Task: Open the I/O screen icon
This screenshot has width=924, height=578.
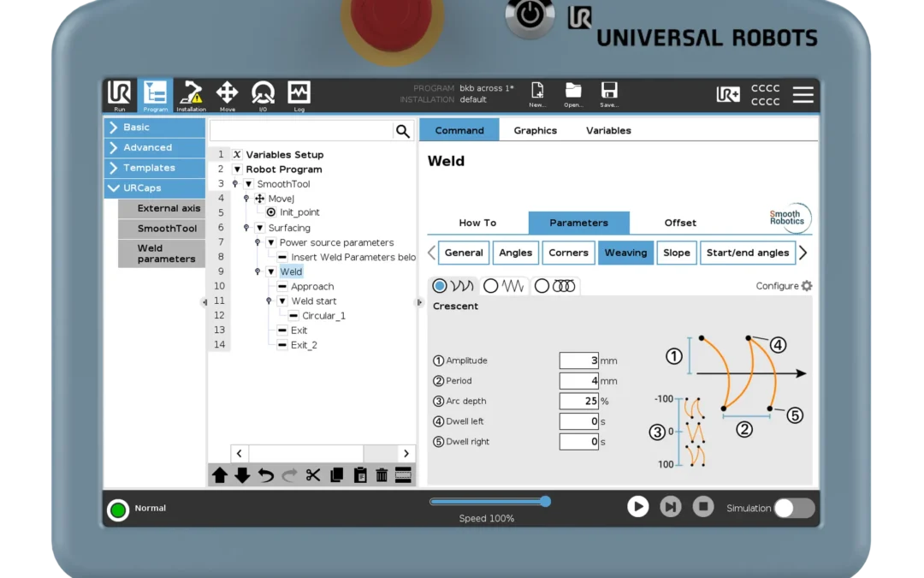Action: click(263, 95)
